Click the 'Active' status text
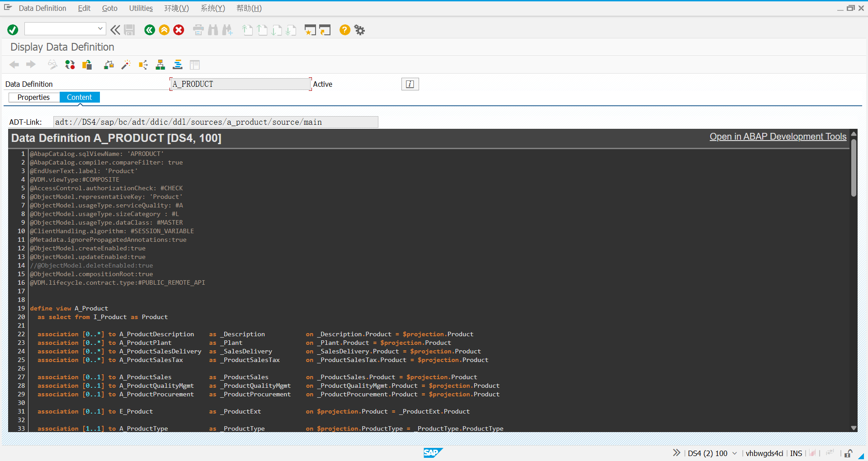This screenshot has height=461, width=868. click(323, 84)
